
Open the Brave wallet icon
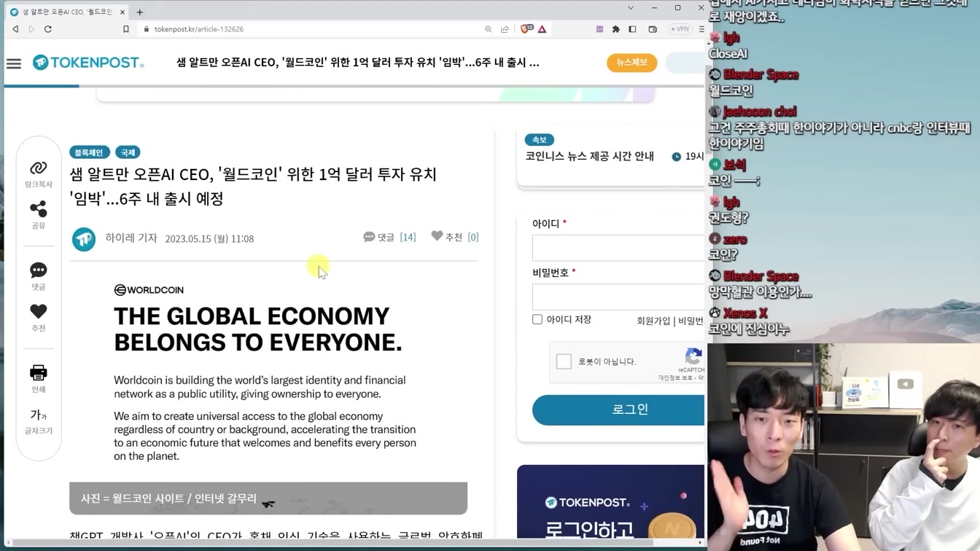[653, 29]
